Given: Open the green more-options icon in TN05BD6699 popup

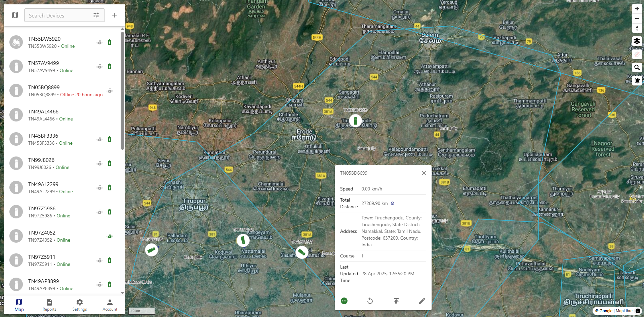Looking at the screenshot, I should (x=344, y=301).
